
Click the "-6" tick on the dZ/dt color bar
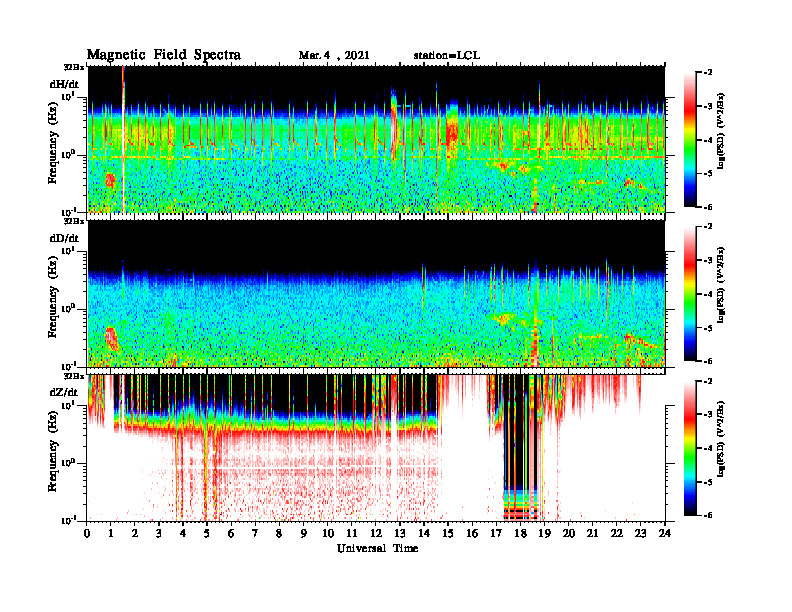pyautogui.click(x=709, y=515)
